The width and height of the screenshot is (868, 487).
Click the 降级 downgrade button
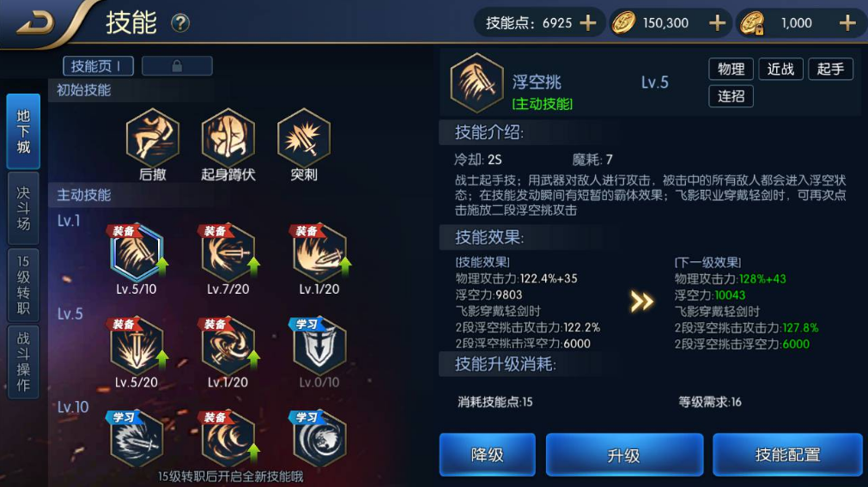tap(487, 455)
